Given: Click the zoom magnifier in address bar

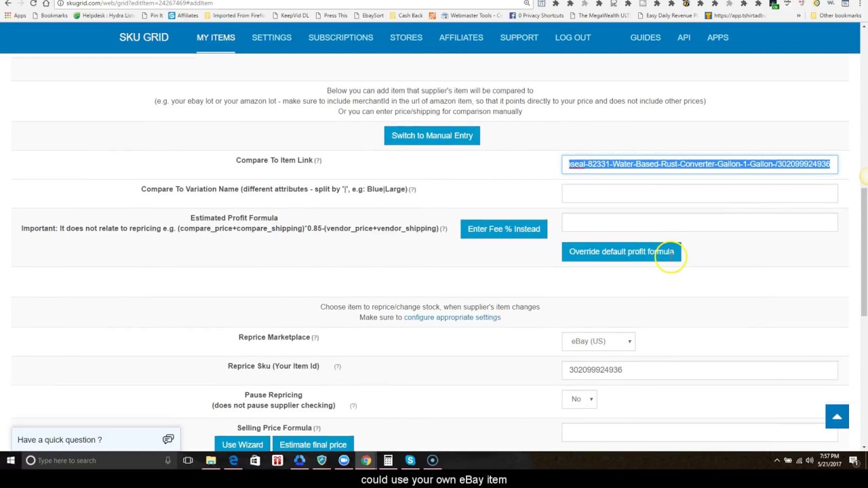Looking at the screenshot, I should click(x=527, y=3).
